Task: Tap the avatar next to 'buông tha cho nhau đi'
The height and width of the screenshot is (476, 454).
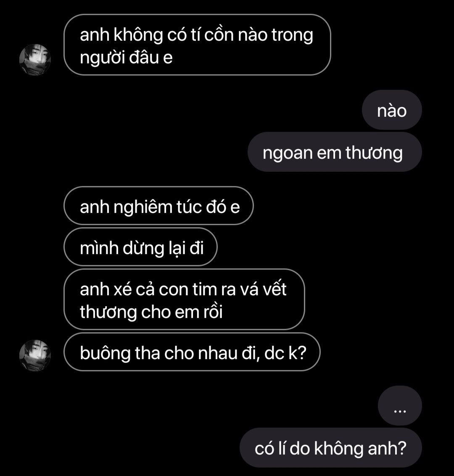Action: [x=35, y=355]
